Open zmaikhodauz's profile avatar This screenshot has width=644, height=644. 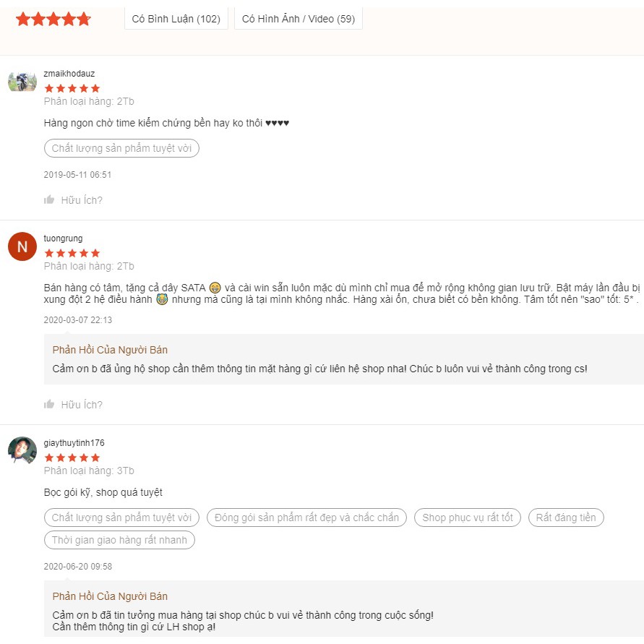(22, 81)
